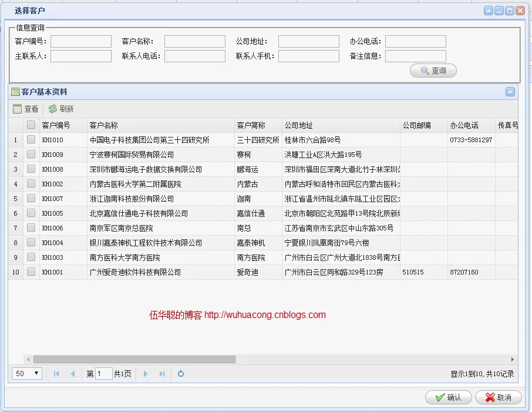This screenshot has height=412, width=532.
Task: Minimize the 选择客户 dialog
Action: 499,11
